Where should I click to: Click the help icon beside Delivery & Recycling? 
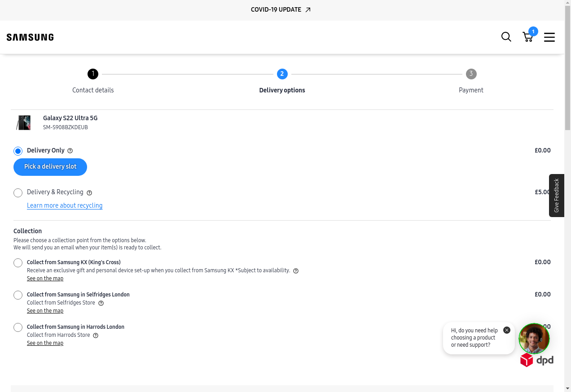point(89,193)
